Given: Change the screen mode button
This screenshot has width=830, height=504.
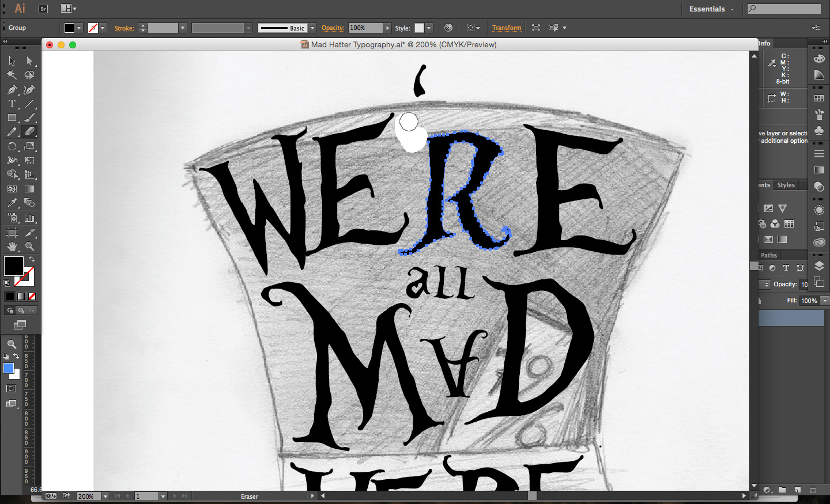Looking at the screenshot, I should coord(20,325).
